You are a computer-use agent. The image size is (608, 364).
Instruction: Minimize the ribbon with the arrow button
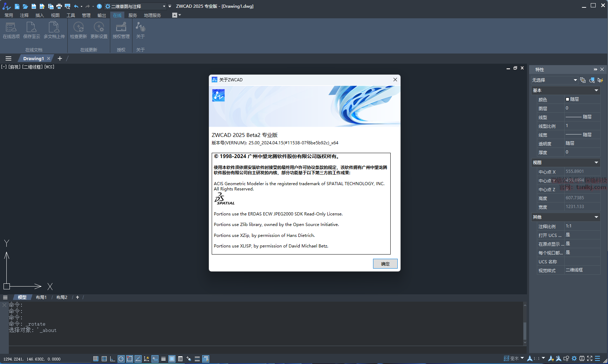point(175,15)
